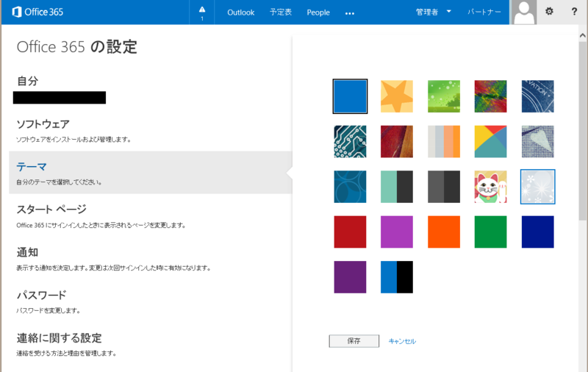588x372 pixels.
Task: Choose the blue and black contrast theme
Action: click(x=397, y=277)
